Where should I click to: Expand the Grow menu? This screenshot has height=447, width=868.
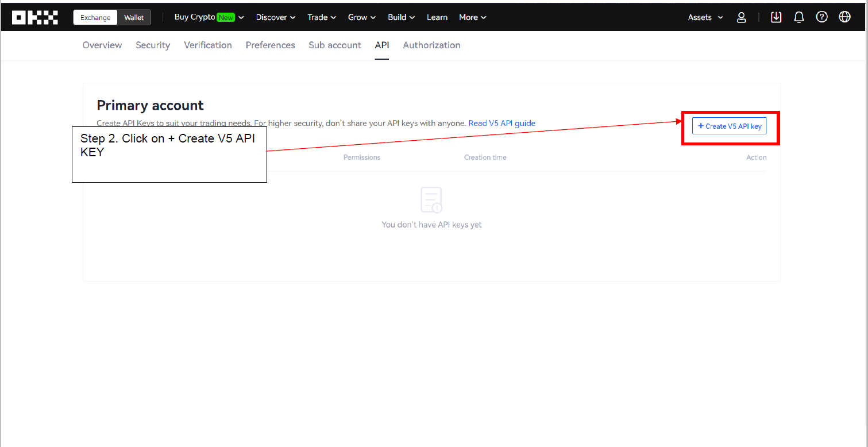[x=362, y=17]
